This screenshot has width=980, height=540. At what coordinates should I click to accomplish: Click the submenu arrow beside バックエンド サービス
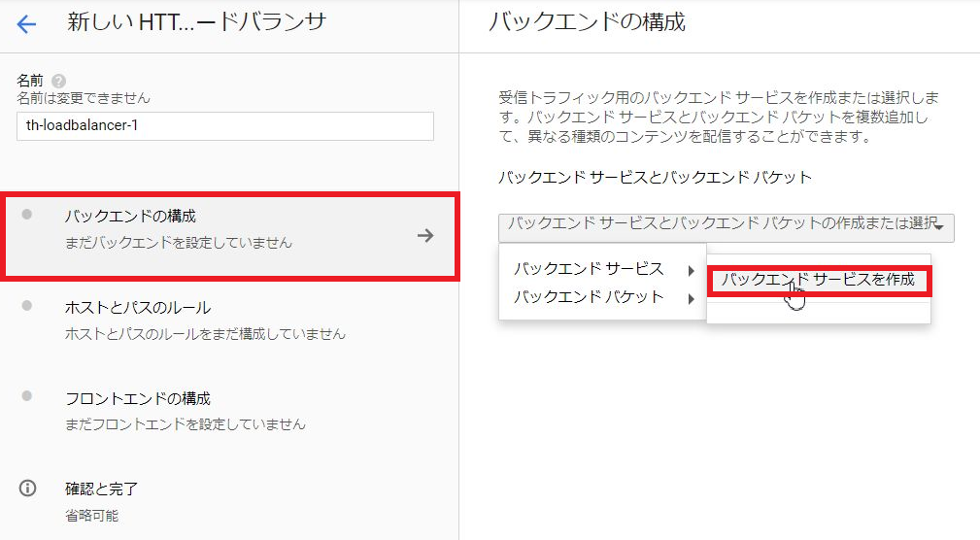691,271
